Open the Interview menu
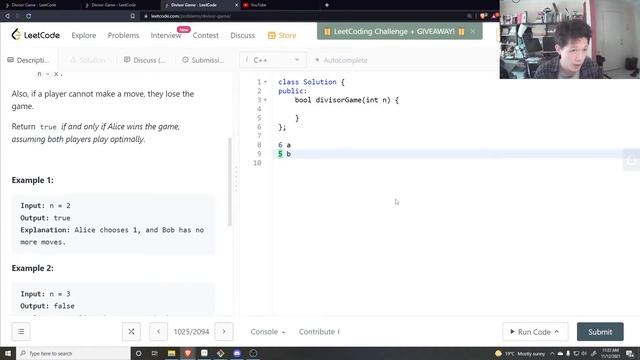The height and width of the screenshot is (360, 640). 166,36
